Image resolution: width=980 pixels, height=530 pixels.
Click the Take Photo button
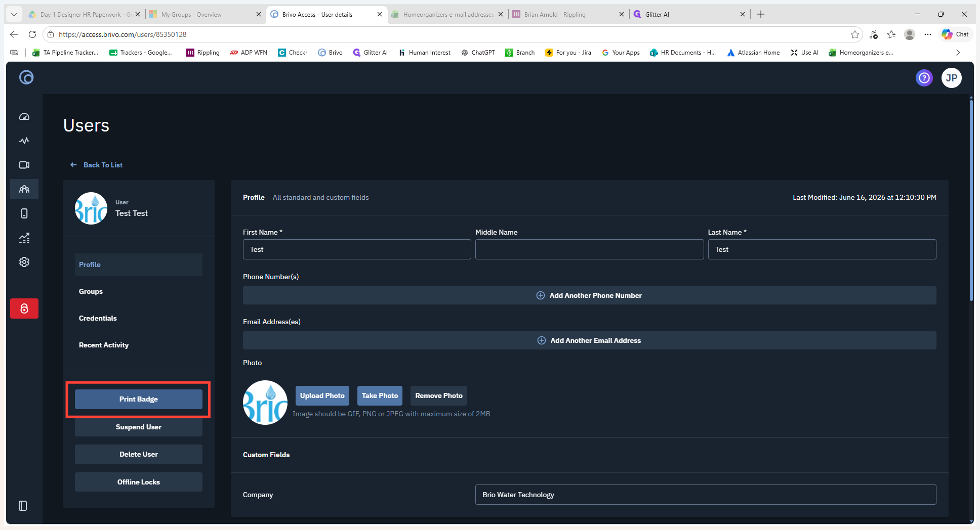[380, 395]
